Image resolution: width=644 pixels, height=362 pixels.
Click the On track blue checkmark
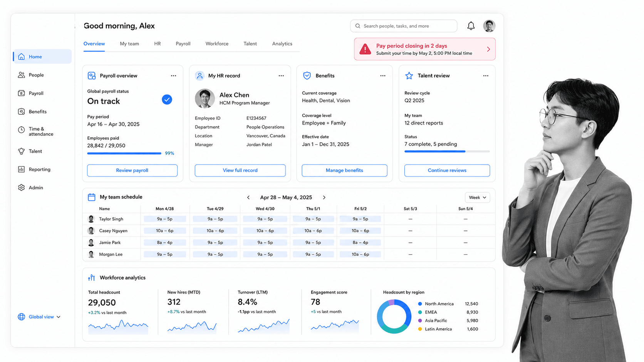click(167, 100)
